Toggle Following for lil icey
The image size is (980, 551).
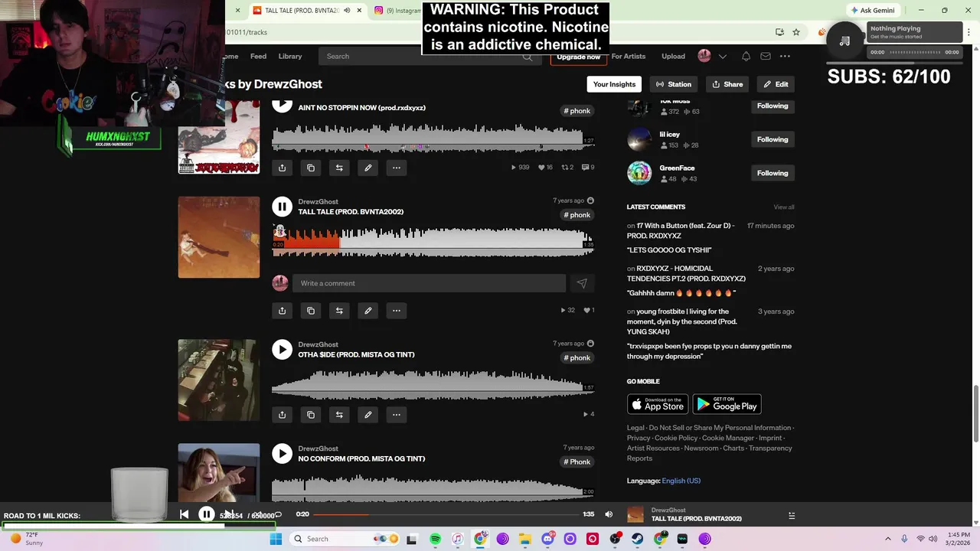point(773,139)
